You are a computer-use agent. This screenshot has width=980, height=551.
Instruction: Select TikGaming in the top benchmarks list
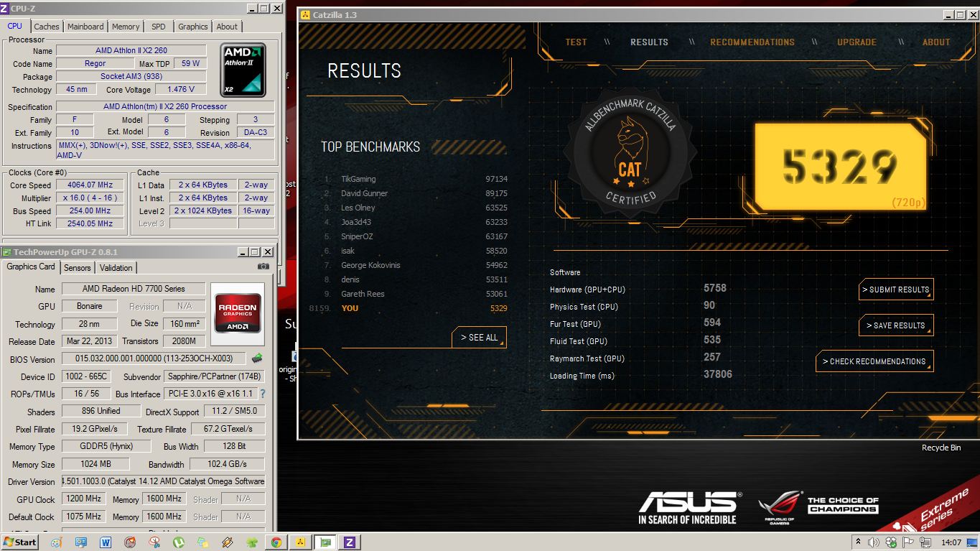[x=415, y=179]
